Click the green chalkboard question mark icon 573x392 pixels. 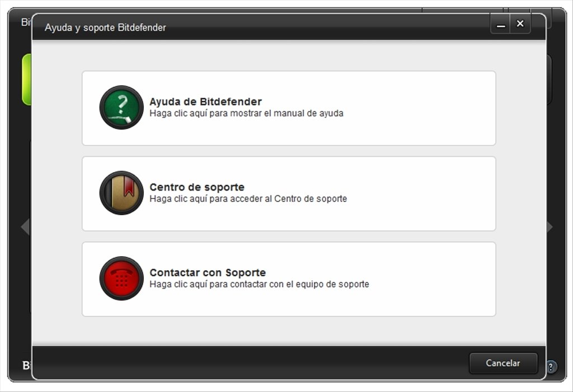[x=121, y=107]
